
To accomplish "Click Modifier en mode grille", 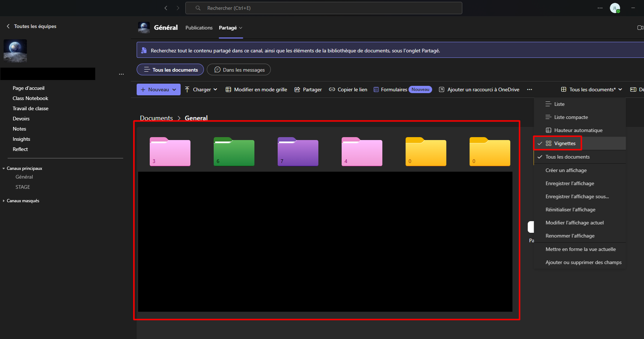I will click(x=256, y=89).
